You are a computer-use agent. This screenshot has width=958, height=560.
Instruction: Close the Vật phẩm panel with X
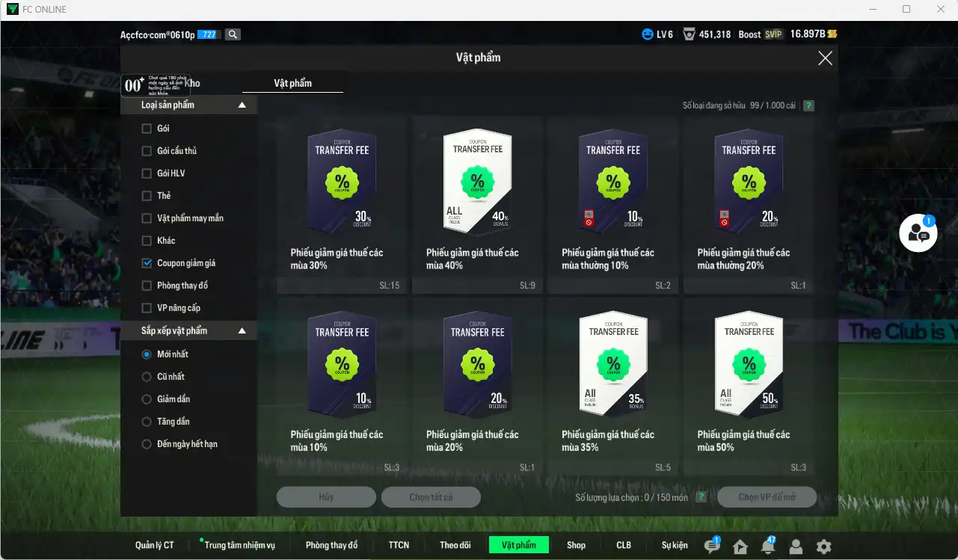pos(825,58)
